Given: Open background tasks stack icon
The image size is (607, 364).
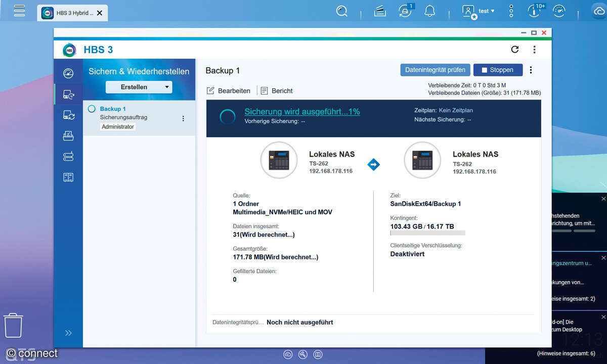Looking at the screenshot, I should (x=380, y=11).
